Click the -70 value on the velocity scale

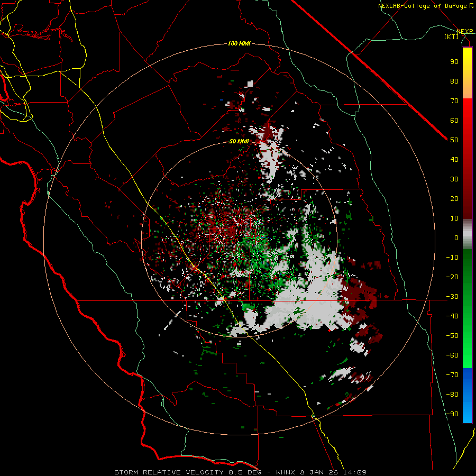452,375
